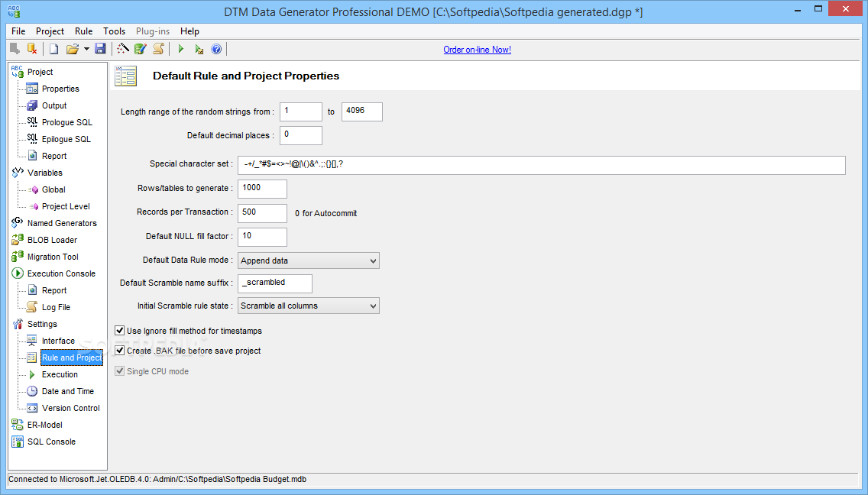Open the Plug-ins menu
The height and width of the screenshot is (495, 868).
coord(153,31)
